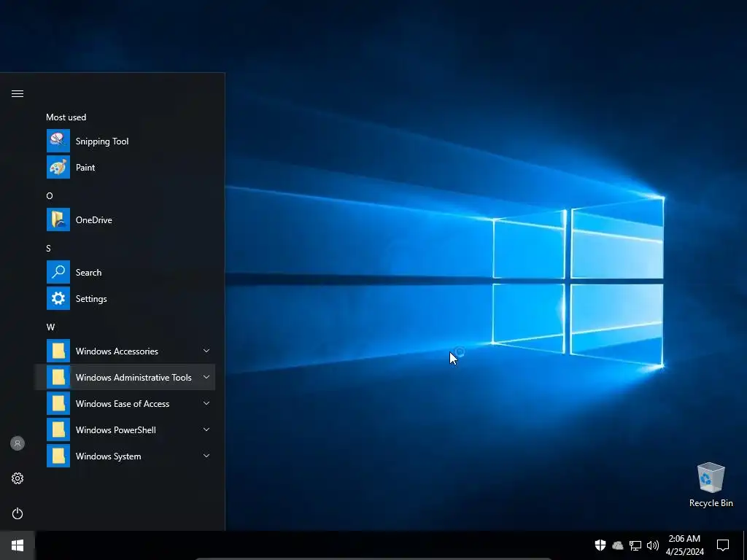The width and height of the screenshot is (747, 560).
Task: Click the Power button icon
Action: [x=18, y=513]
